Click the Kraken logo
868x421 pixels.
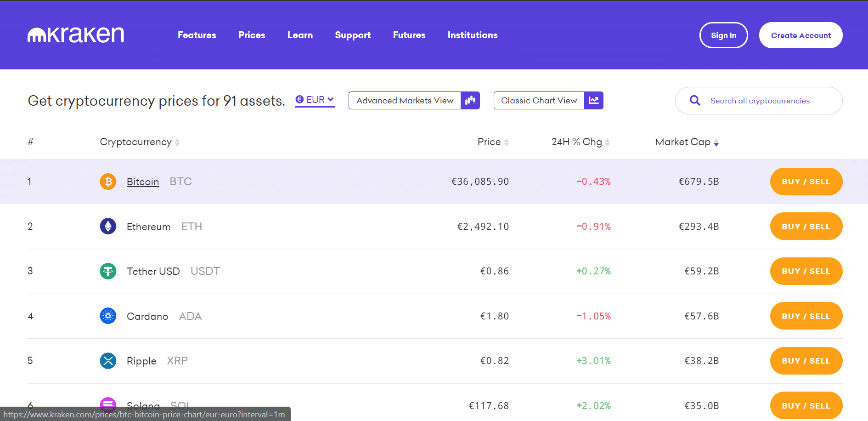point(76,35)
